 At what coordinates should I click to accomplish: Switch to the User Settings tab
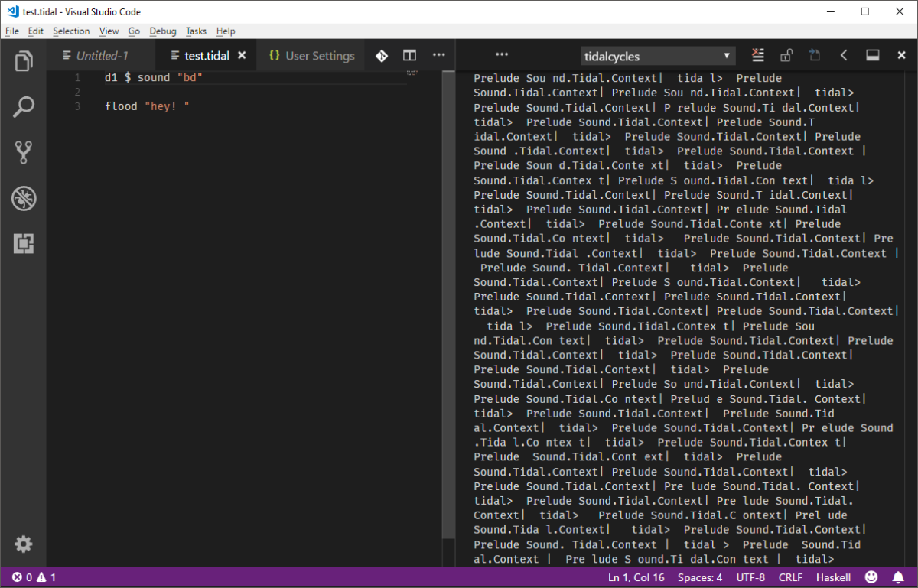pos(312,56)
